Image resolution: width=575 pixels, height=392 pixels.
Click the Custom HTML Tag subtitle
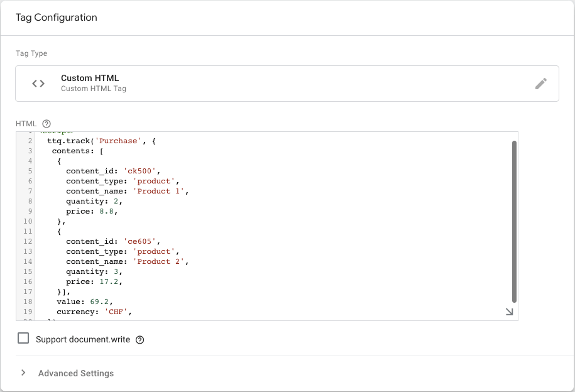(x=94, y=89)
